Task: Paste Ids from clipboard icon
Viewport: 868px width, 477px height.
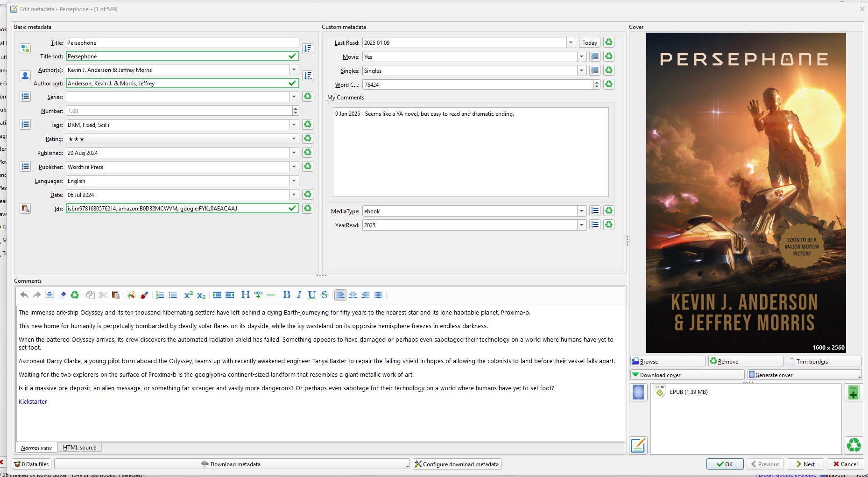Action: (x=25, y=209)
